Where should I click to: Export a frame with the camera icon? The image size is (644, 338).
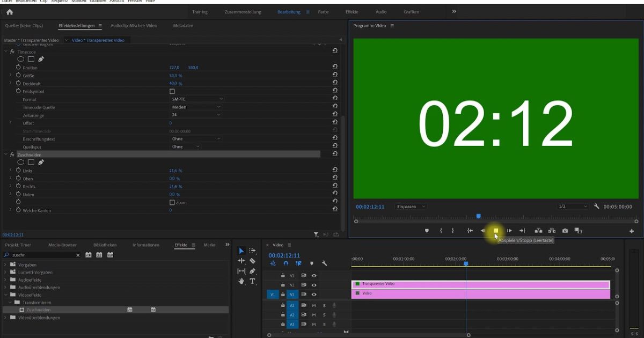click(565, 230)
